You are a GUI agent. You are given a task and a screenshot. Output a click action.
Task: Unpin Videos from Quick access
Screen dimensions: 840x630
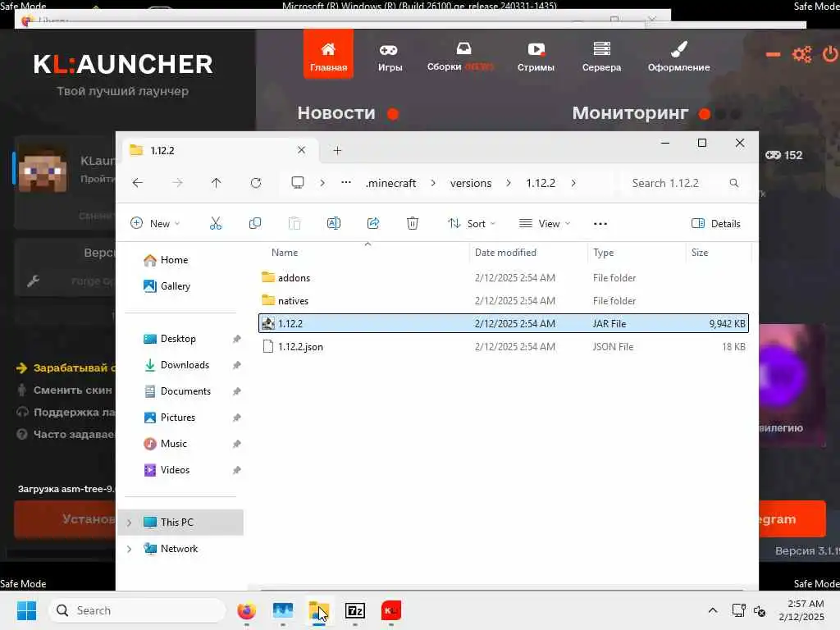pos(236,470)
